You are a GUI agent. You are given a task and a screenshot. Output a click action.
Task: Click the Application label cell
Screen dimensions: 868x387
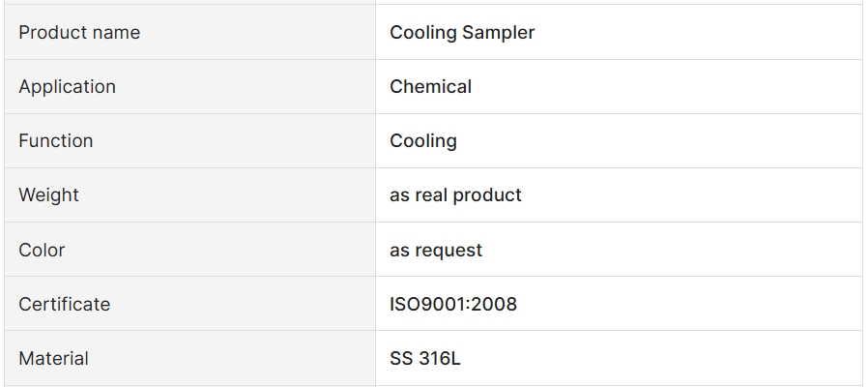pyautogui.click(x=189, y=86)
